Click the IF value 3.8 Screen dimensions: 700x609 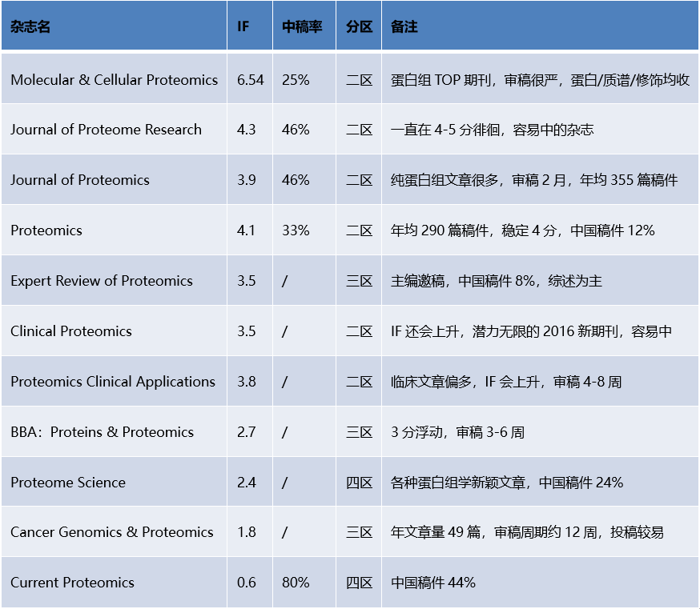247,382
